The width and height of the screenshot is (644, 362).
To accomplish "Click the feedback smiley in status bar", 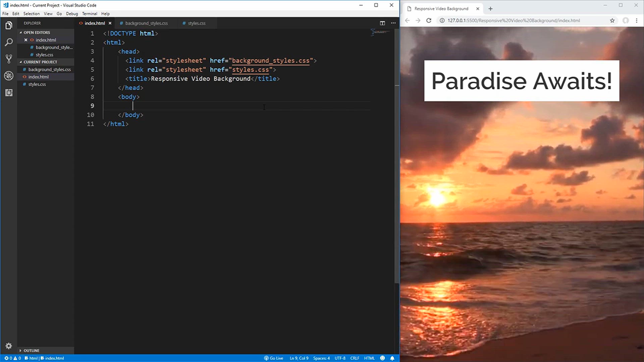I will 382,358.
